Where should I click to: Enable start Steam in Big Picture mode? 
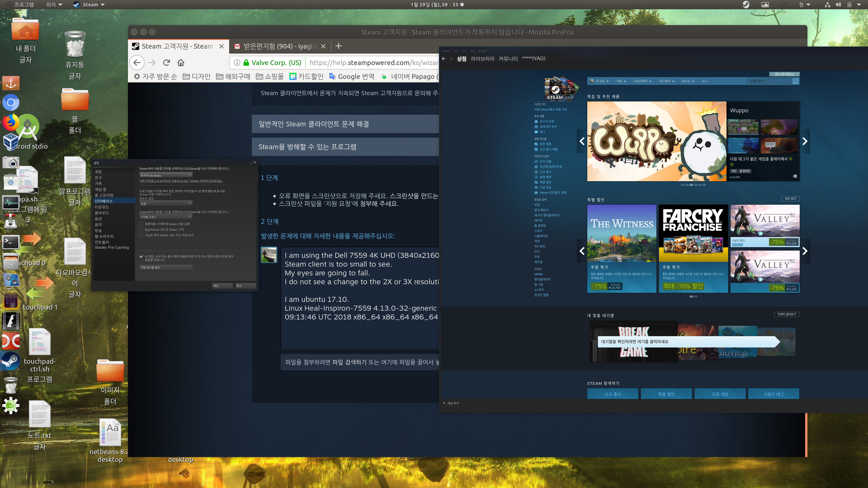(x=141, y=229)
